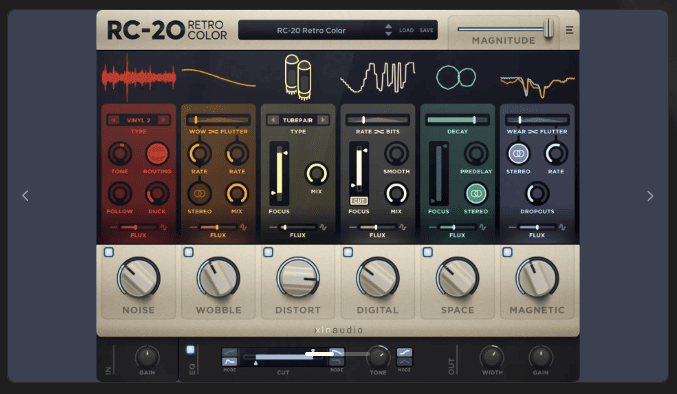Go to the next slide with right arrow
This screenshot has width=677, height=394.
(650, 196)
